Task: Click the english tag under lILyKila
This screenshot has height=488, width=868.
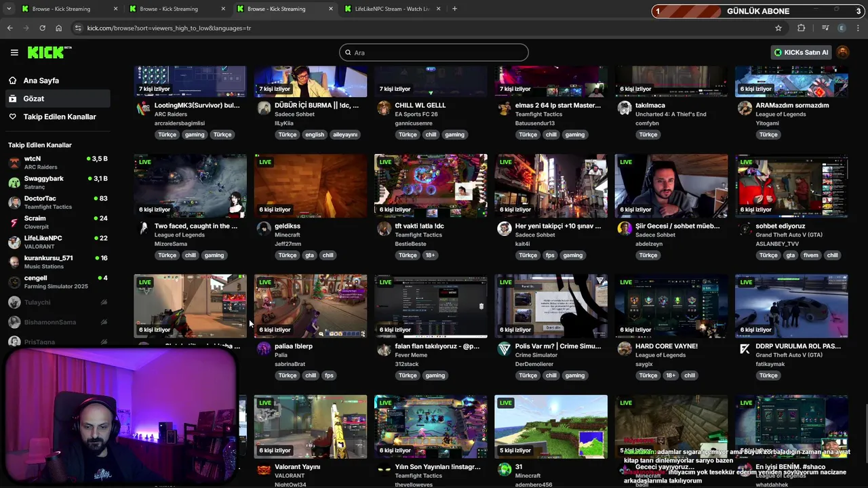Action: pos(315,134)
